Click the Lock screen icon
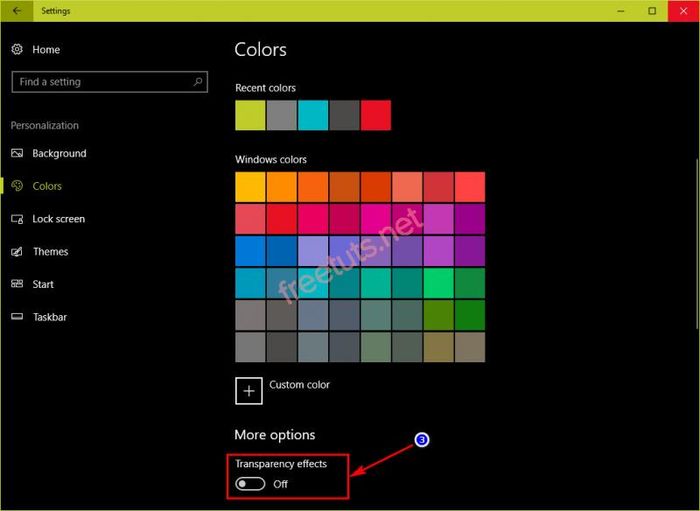This screenshot has height=511, width=700. click(17, 219)
